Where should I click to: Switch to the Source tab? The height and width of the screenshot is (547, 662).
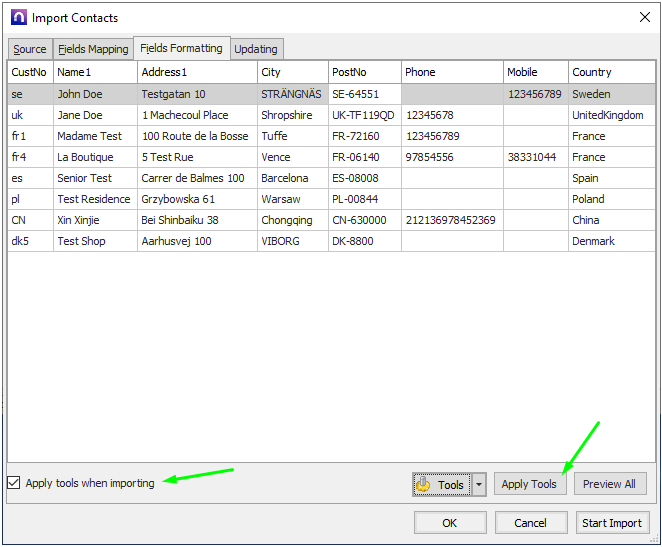pyautogui.click(x=30, y=49)
